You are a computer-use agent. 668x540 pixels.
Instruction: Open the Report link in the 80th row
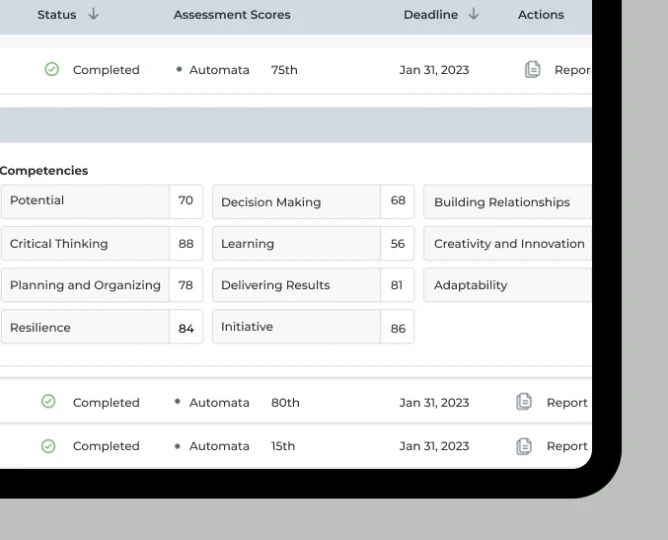click(566, 402)
